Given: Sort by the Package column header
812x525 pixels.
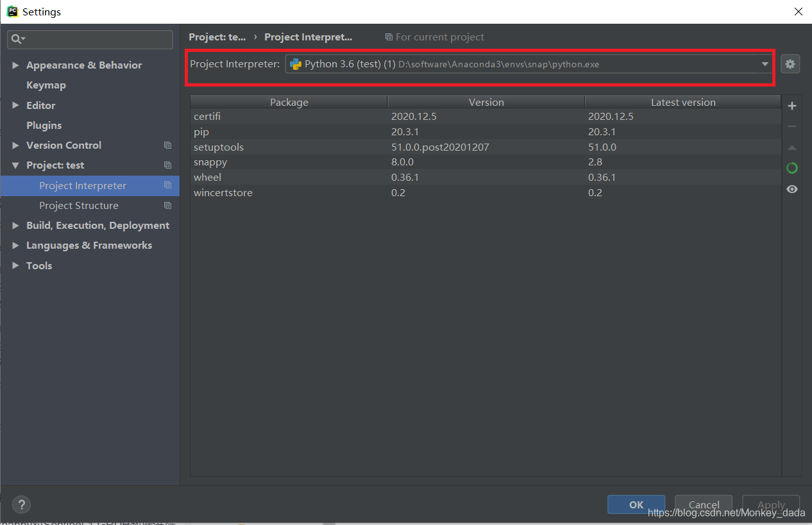Looking at the screenshot, I should click(289, 102).
